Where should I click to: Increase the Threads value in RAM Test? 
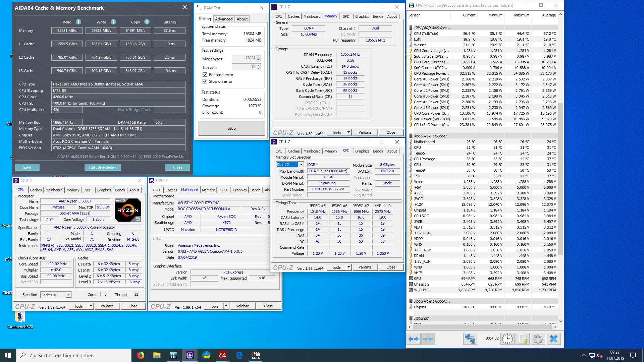coord(258,65)
